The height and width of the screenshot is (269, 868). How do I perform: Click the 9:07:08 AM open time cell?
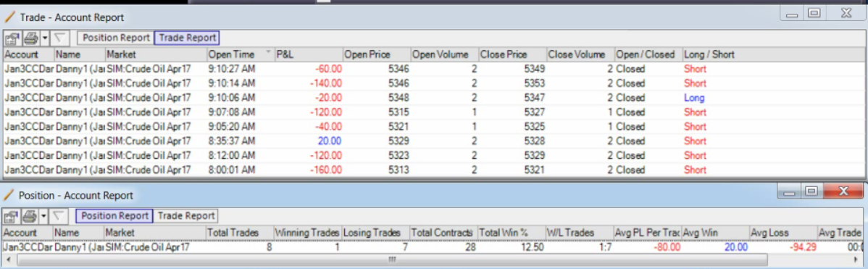[232, 112]
